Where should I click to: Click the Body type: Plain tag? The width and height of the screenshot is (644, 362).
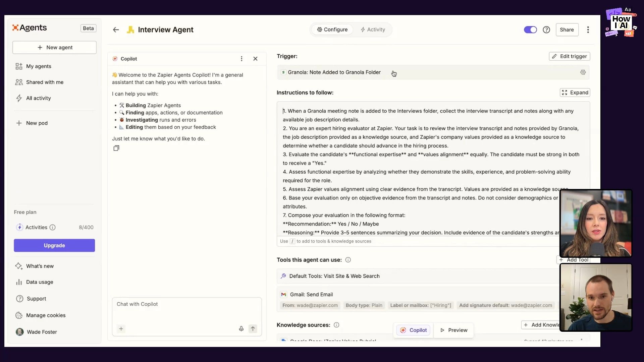tap(364, 305)
